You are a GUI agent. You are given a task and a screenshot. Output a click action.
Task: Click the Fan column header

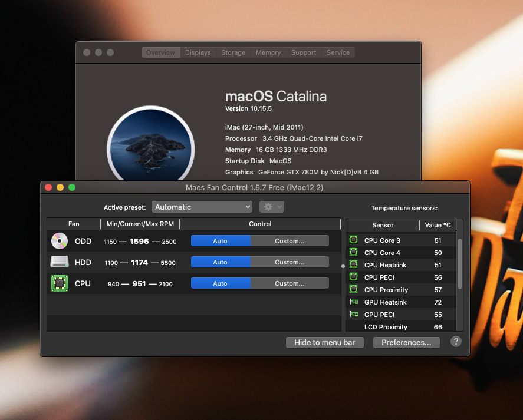point(74,224)
